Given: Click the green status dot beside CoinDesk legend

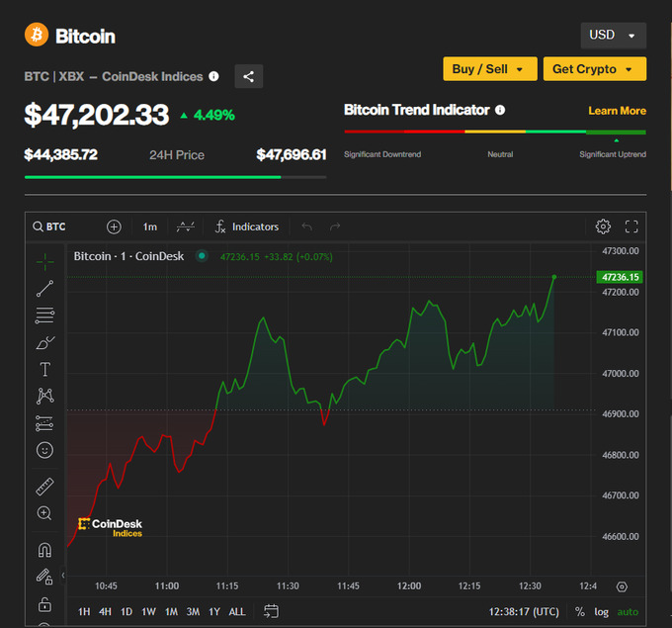Looking at the screenshot, I should 202,256.
